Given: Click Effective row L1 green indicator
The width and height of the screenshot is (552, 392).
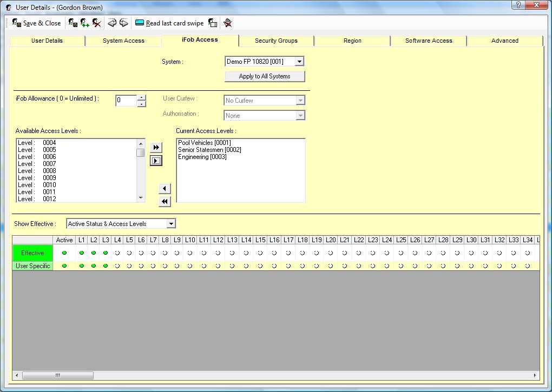Looking at the screenshot, I should (82, 253).
